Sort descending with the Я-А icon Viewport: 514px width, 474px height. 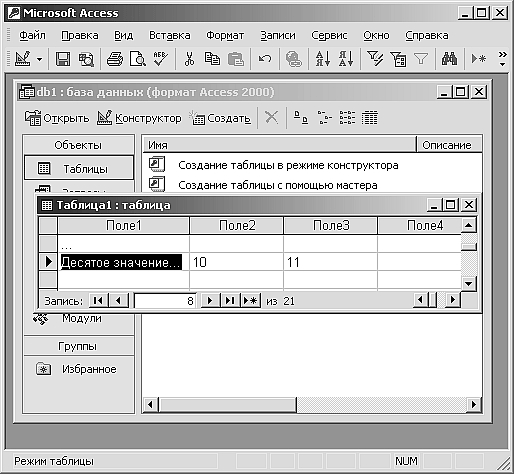point(346,59)
